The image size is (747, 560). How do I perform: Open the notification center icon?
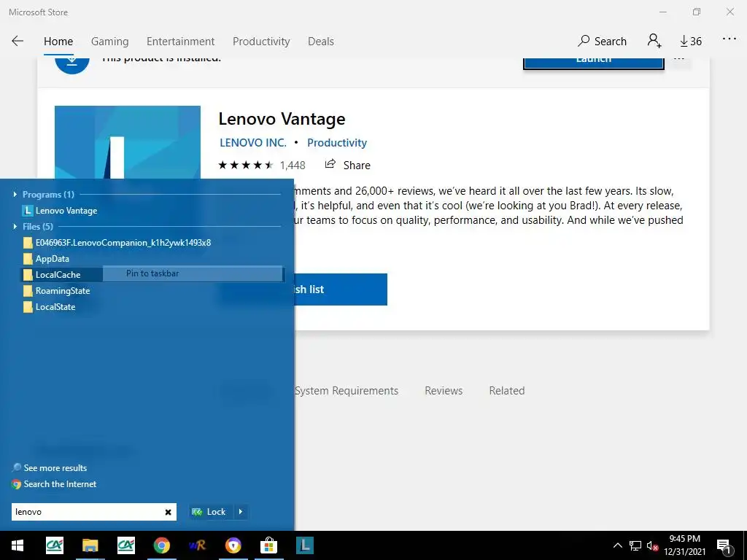(724, 547)
